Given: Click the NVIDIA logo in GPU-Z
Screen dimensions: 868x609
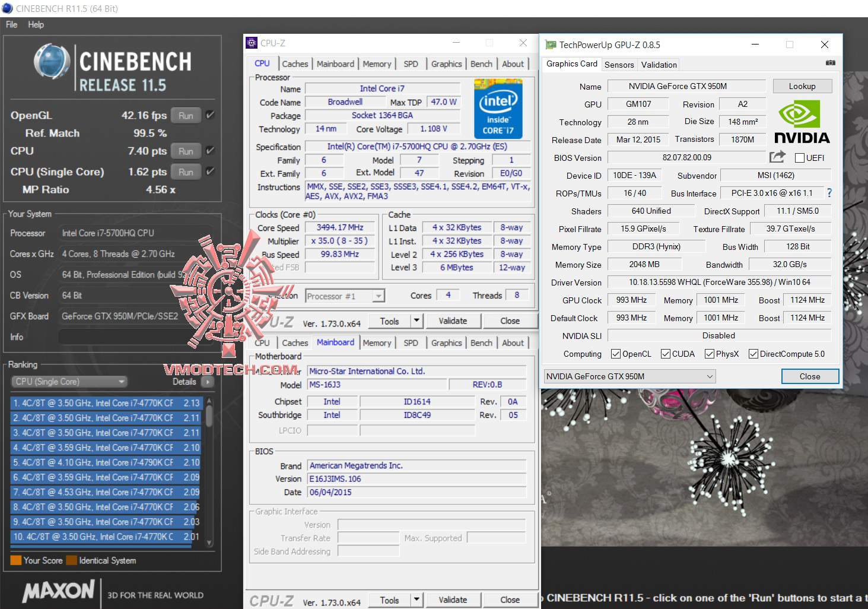Looking at the screenshot, I should pos(802,122).
